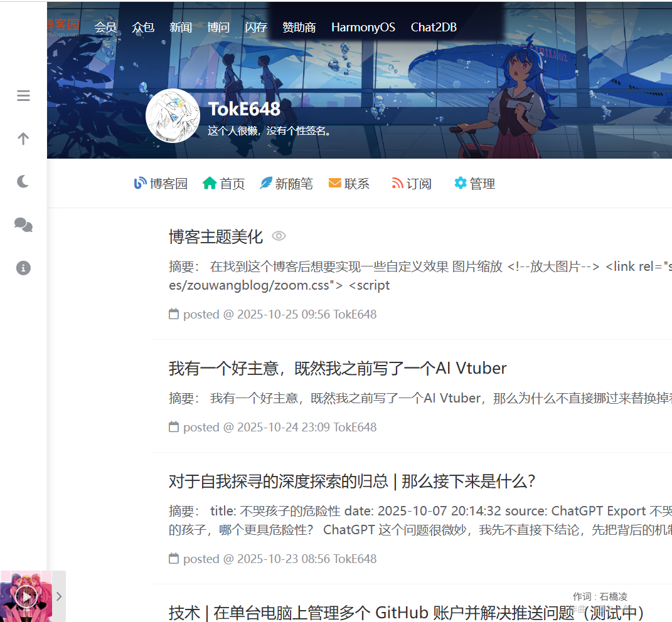The width and height of the screenshot is (672, 622).
Task: Click summary starting title: 不哭孩子的危险性
Action: pos(420,520)
